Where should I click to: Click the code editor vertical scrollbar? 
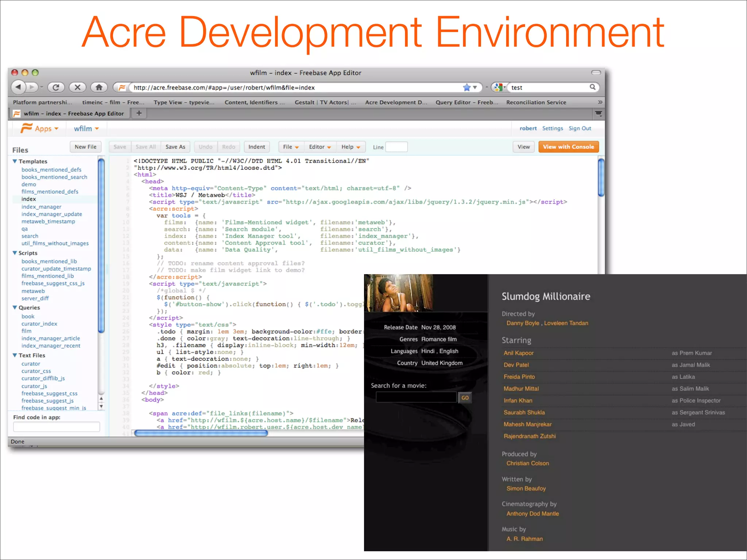(x=601, y=177)
